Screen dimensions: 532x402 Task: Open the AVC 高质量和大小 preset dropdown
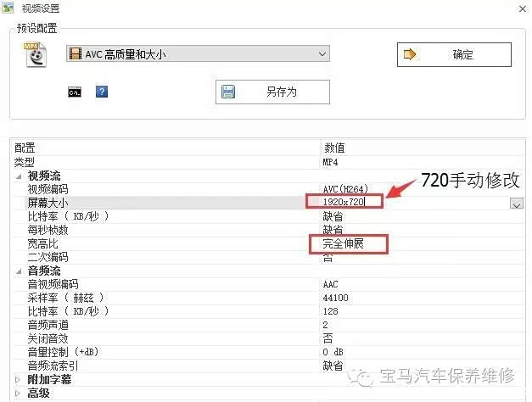tap(198, 53)
